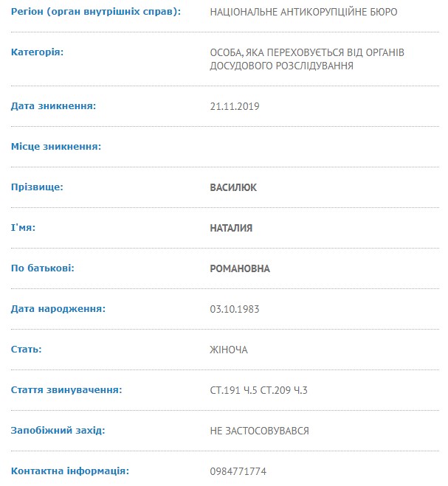Select the date 21.11.2019

(235, 106)
